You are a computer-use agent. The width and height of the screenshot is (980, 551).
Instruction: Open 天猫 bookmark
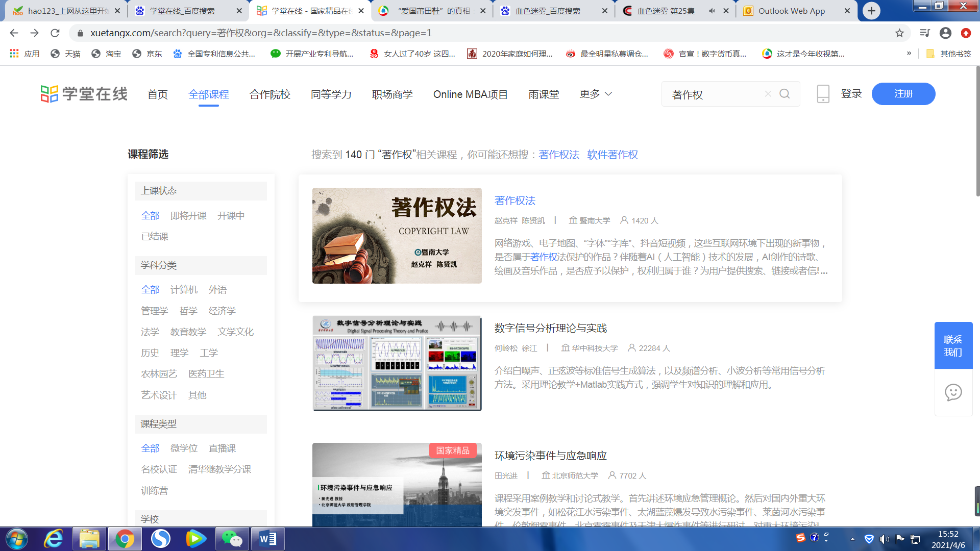pyautogui.click(x=65, y=54)
